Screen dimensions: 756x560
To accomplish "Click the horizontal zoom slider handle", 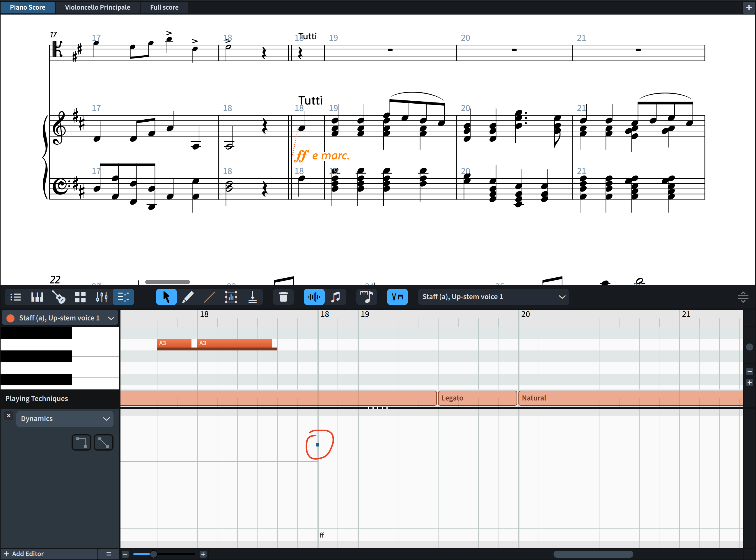I will [153, 554].
